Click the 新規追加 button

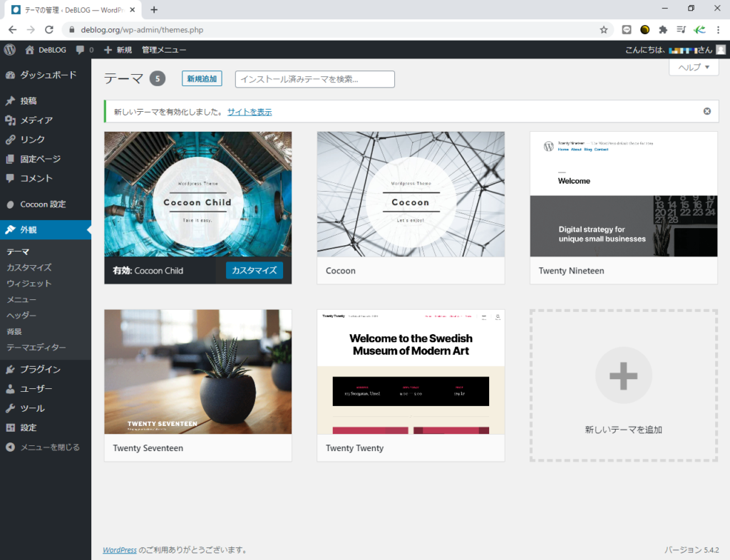tap(202, 78)
